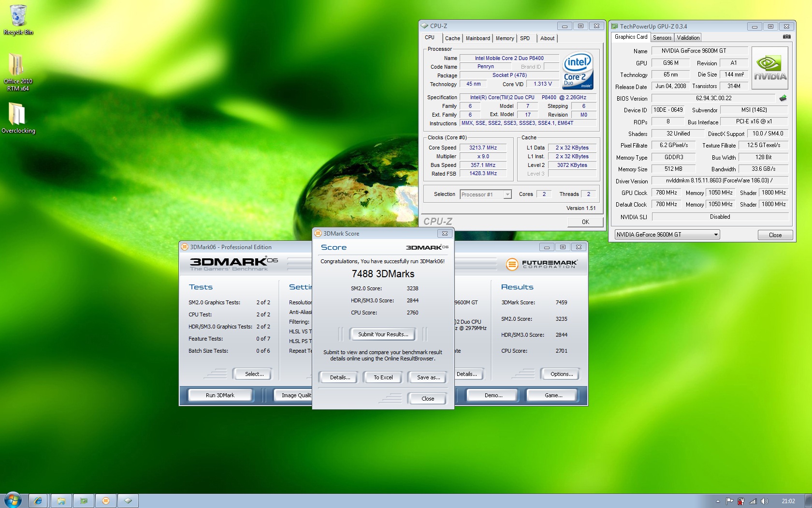
Task: Click the taskbar clock showing 21:02
Action: (x=788, y=501)
